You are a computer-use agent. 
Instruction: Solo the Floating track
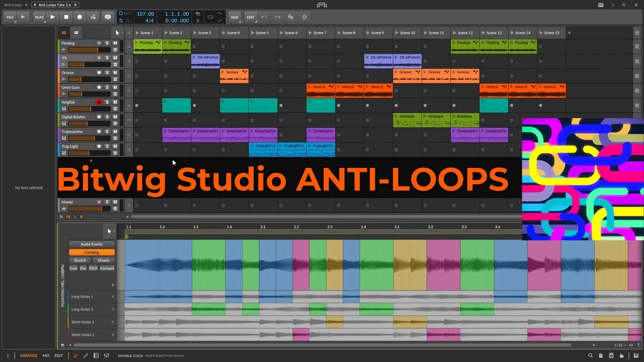(x=107, y=43)
